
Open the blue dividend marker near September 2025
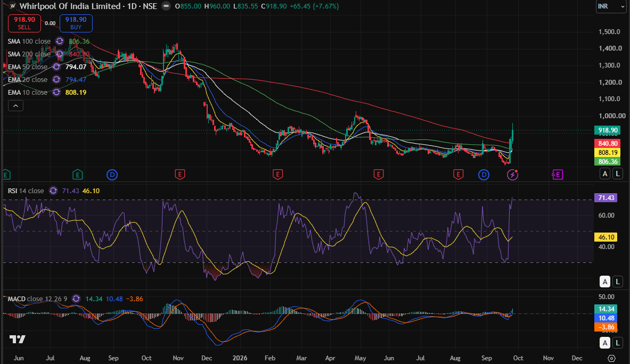point(112,175)
